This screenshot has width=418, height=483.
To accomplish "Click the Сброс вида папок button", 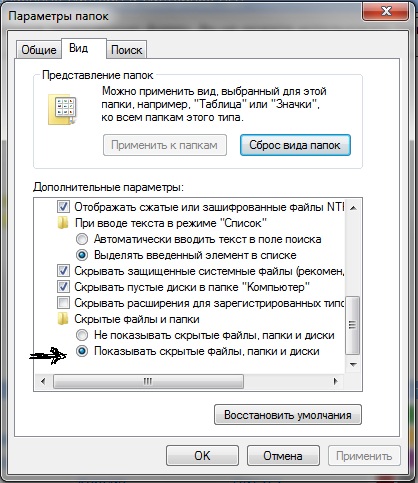I will pyautogui.click(x=295, y=145).
